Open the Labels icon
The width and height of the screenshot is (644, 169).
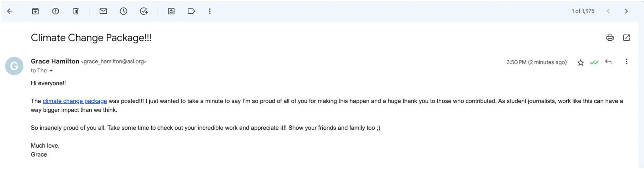[x=191, y=11]
